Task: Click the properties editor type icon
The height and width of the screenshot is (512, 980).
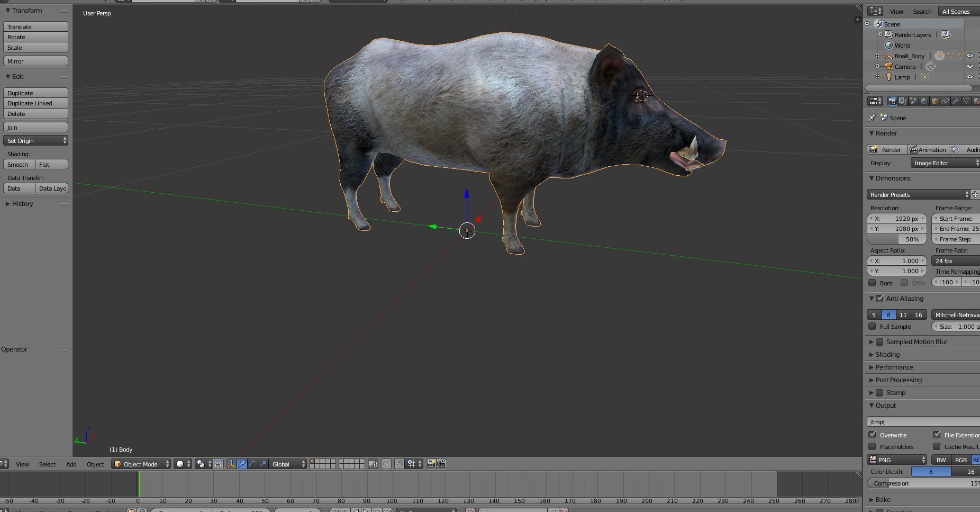Action: point(875,101)
